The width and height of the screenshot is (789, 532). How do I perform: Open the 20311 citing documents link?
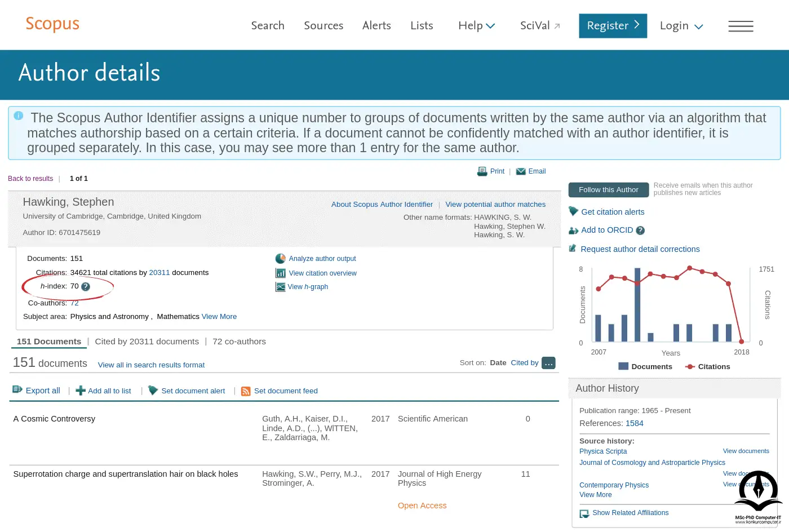coord(159,273)
